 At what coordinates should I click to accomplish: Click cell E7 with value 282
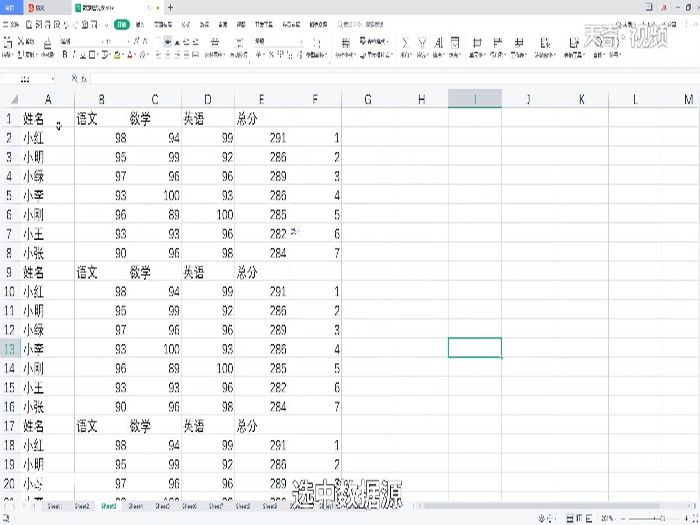261,233
